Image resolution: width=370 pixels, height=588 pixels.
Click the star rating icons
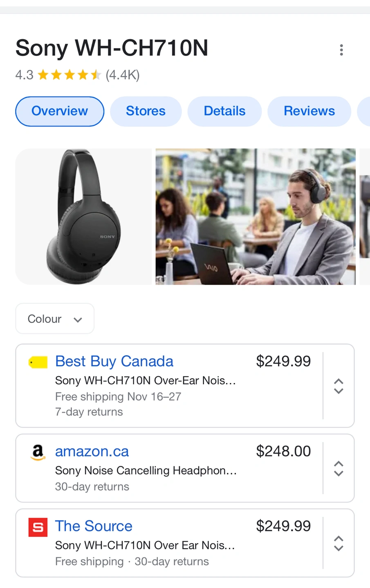[x=69, y=75]
